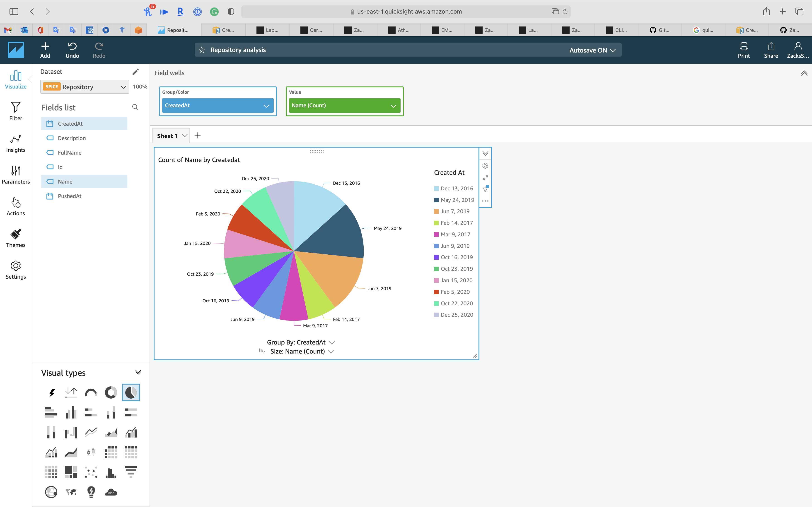This screenshot has height=507, width=812.
Task: Open the Group By: CreatedAt dropdown
Action: tap(332, 342)
